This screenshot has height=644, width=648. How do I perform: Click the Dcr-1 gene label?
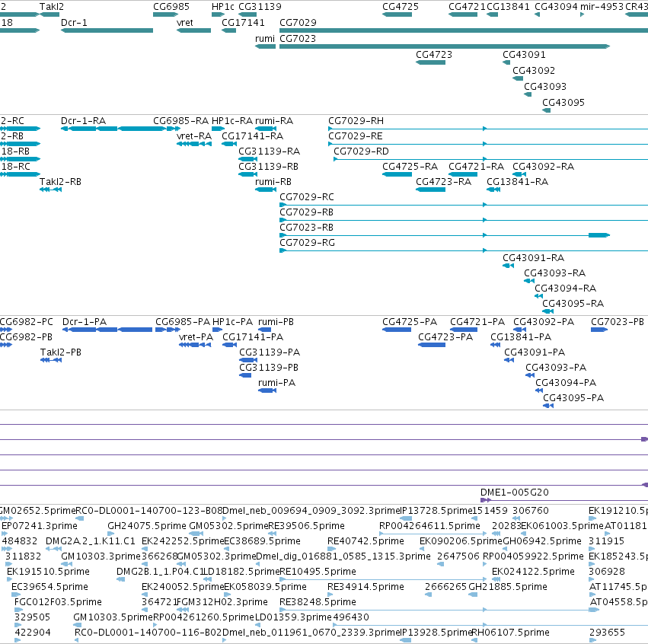coord(74,23)
